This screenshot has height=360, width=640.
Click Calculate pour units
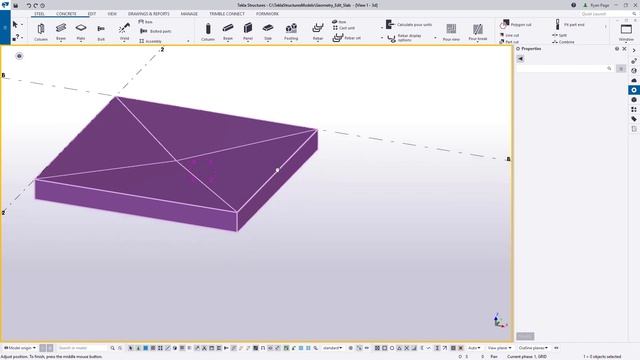409,24
